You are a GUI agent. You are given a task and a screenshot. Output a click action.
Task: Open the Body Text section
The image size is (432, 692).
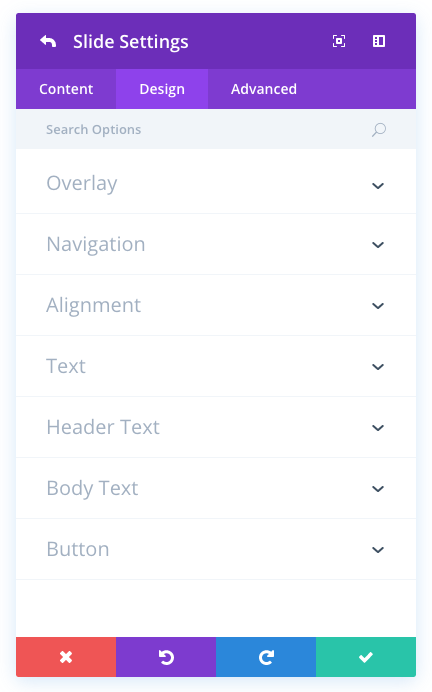(216, 488)
